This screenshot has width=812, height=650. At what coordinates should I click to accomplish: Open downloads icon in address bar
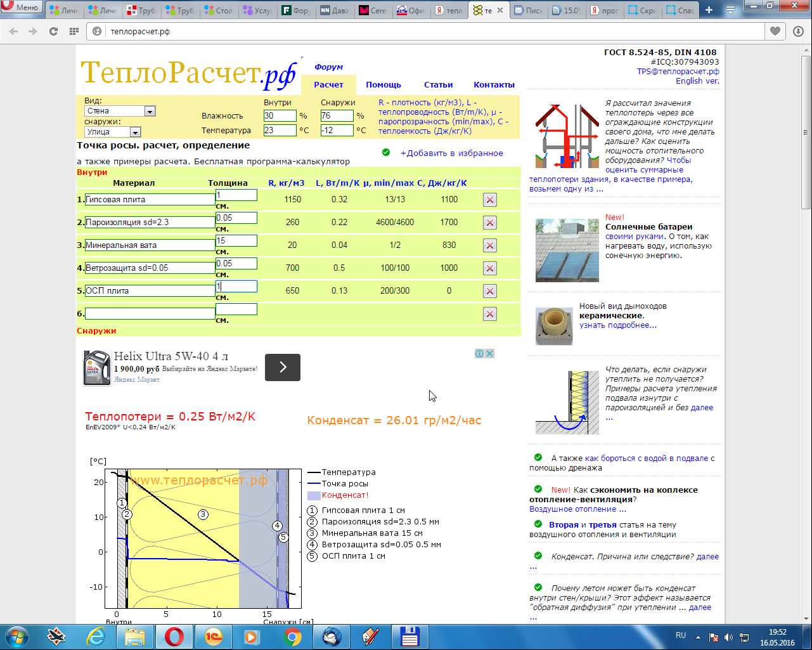coord(798,31)
